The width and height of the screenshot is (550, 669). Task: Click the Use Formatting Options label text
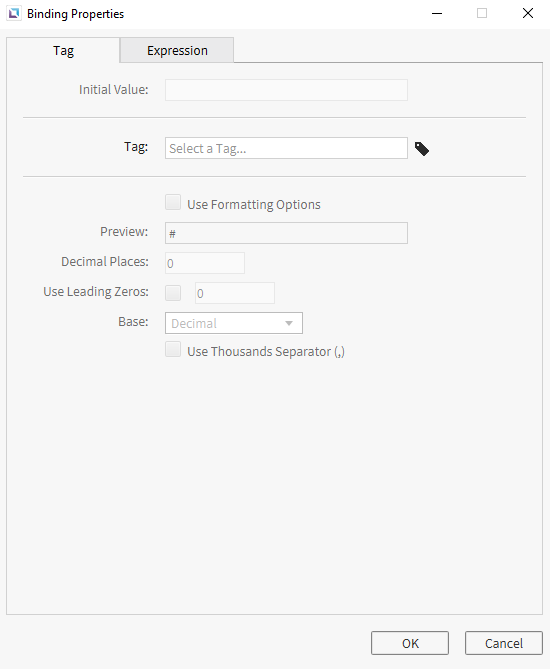click(254, 204)
